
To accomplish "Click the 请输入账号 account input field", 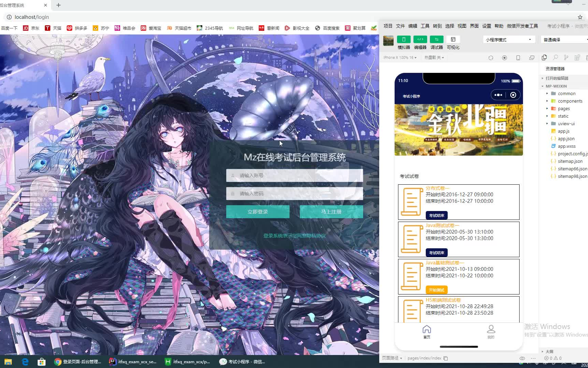I will [294, 175].
